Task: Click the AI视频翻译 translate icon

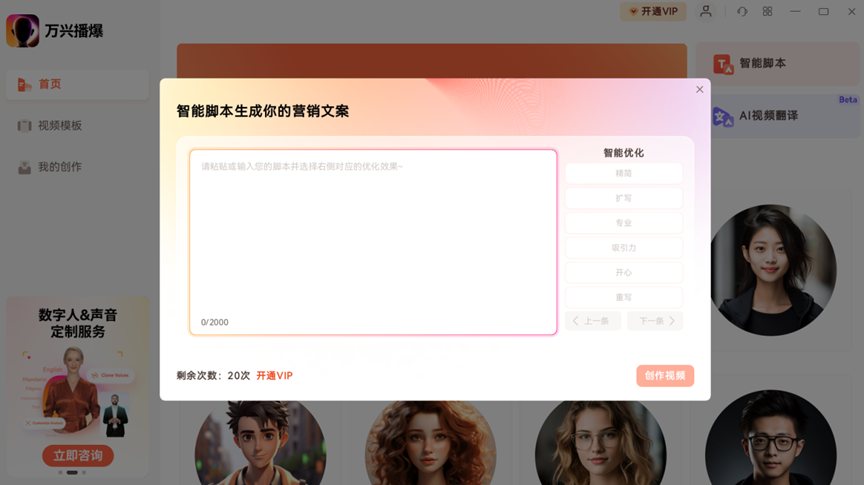Action: point(723,116)
